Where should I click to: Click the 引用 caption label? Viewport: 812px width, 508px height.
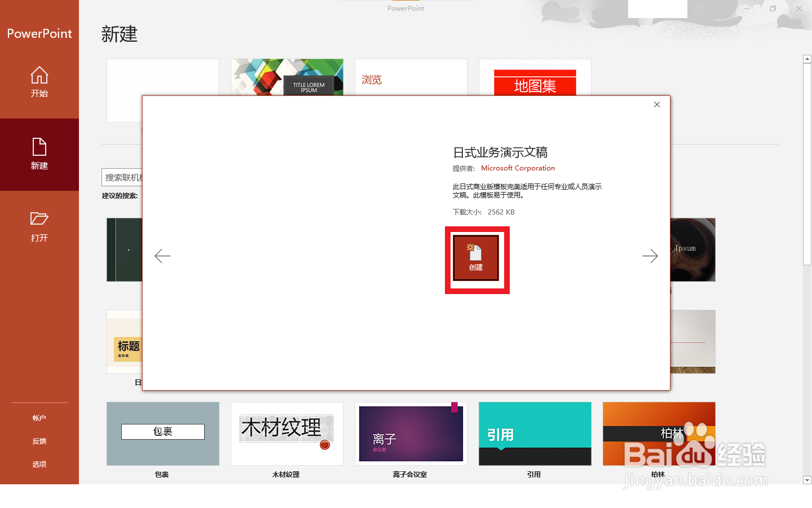click(534, 475)
